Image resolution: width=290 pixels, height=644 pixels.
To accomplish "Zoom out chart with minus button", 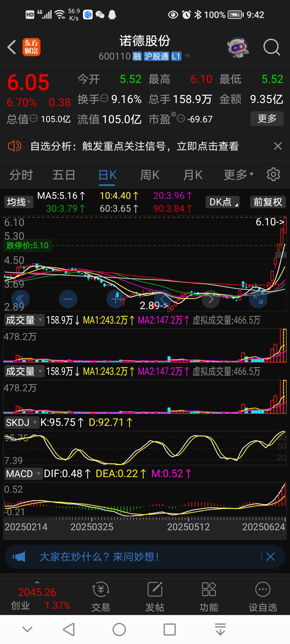I will (68, 299).
